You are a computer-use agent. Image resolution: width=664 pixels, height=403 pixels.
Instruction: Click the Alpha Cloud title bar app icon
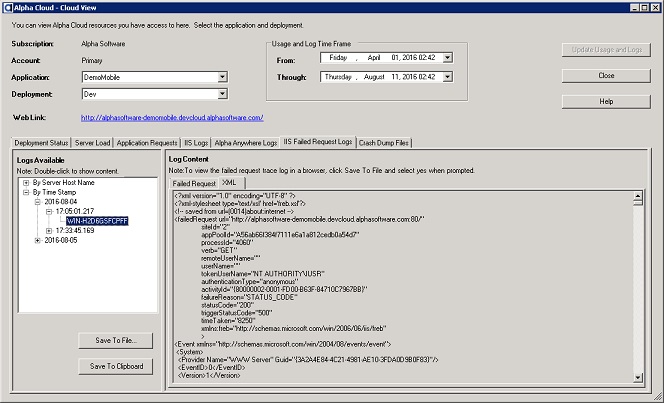coord(7,7)
